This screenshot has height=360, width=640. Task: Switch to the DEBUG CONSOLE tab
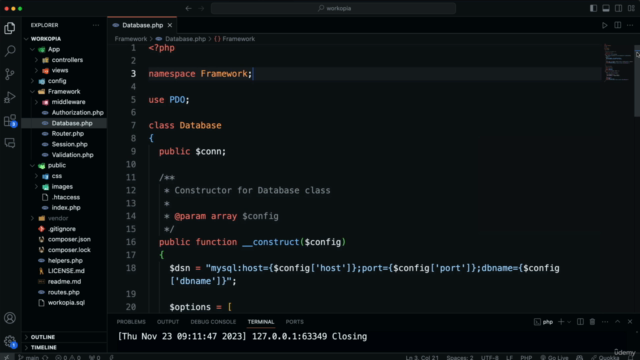(x=213, y=322)
